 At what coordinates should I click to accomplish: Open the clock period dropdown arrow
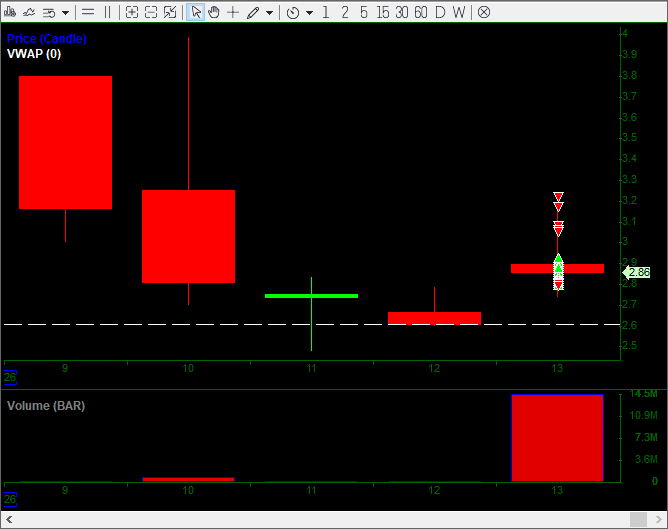point(310,13)
